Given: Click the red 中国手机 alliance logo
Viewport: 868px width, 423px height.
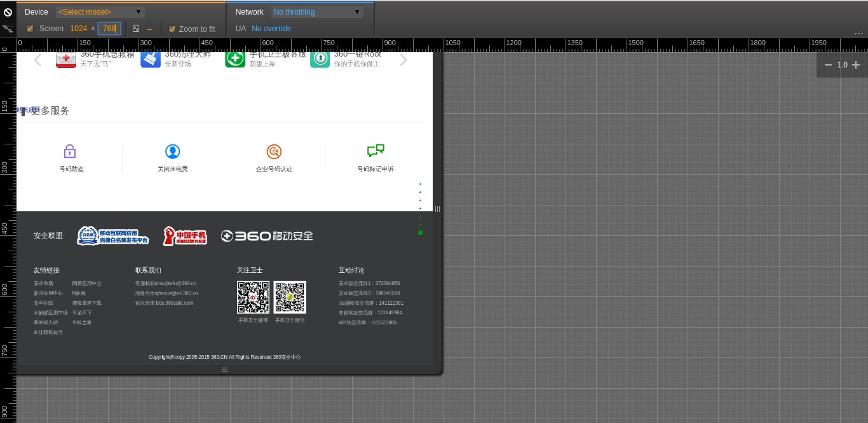Looking at the screenshot, I should (x=185, y=236).
